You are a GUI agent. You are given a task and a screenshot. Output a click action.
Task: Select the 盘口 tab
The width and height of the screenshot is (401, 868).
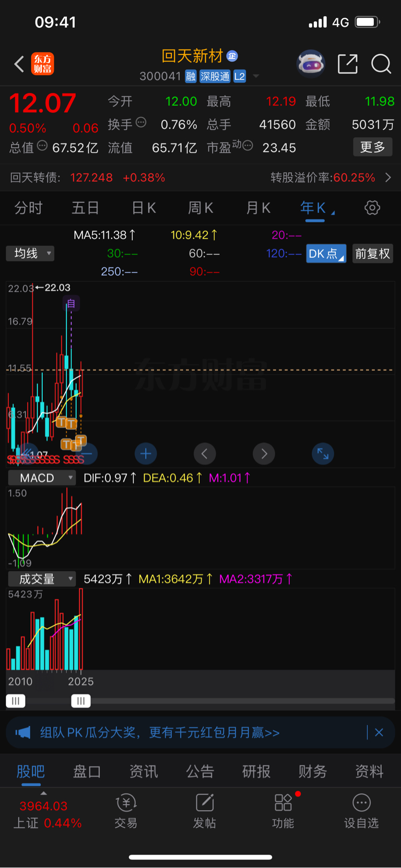(87, 771)
